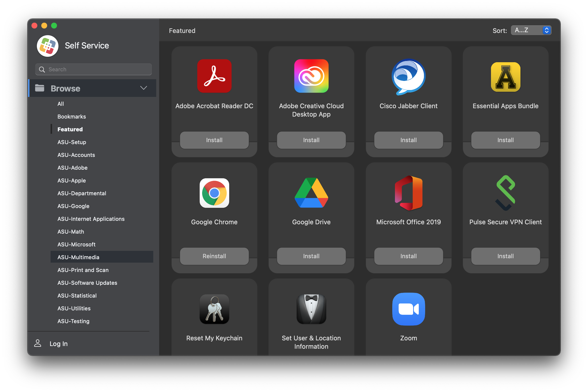Click the Adobe Acrobat Reader DC title
Image resolution: width=588 pixels, height=392 pixels.
coord(214,106)
